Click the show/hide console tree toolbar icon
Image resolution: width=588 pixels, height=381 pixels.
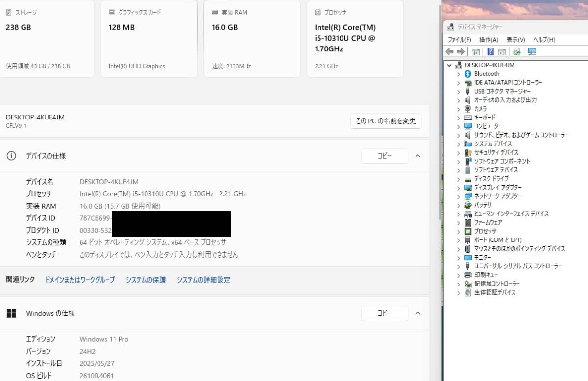(x=475, y=52)
